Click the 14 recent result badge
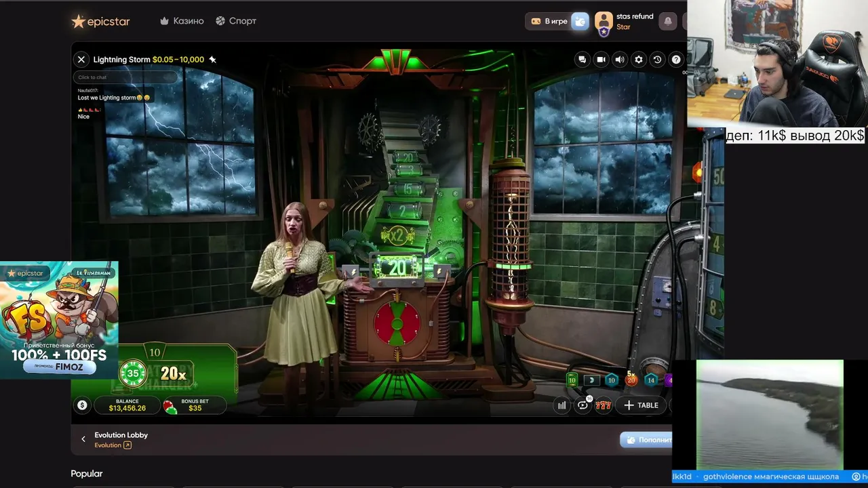This screenshot has height=488, width=868. pyautogui.click(x=651, y=380)
